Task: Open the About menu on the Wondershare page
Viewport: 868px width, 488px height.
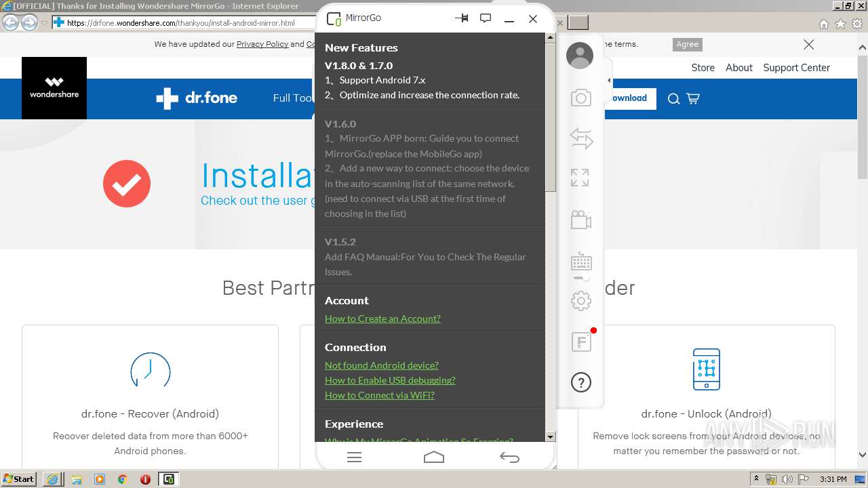Action: 739,68
